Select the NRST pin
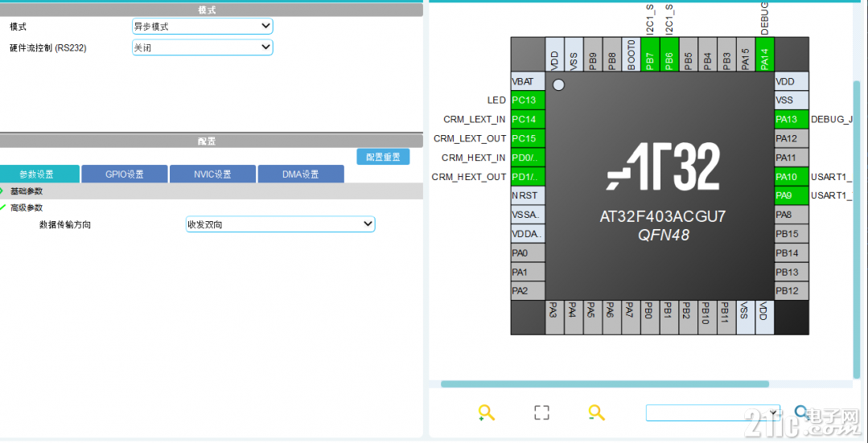The height and width of the screenshot is (443, 868). [x=528, y=195]
